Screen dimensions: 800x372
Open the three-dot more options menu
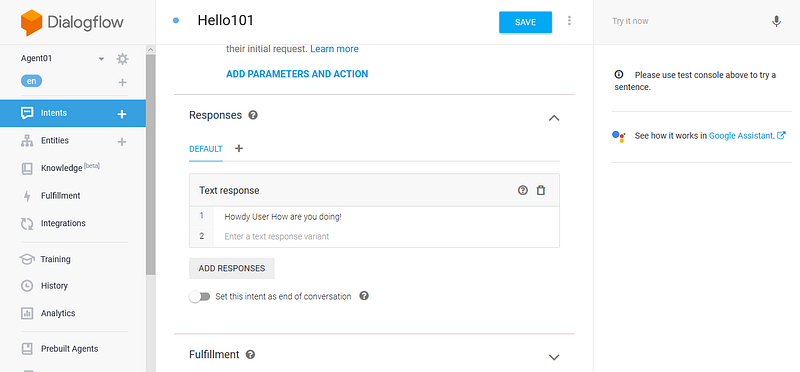pos(569,21)
